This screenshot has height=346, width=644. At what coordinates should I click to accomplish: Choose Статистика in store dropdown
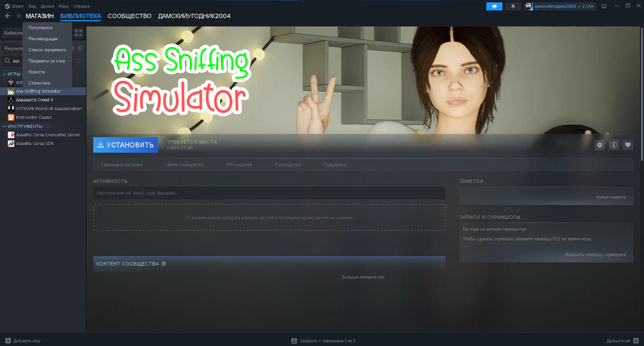47,83
